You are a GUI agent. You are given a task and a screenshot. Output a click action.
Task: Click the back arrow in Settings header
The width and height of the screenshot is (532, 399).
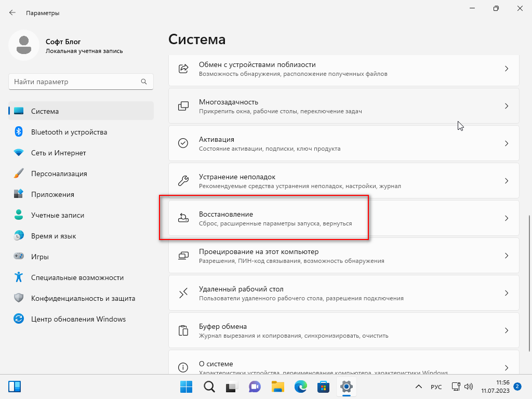point(12,12)
